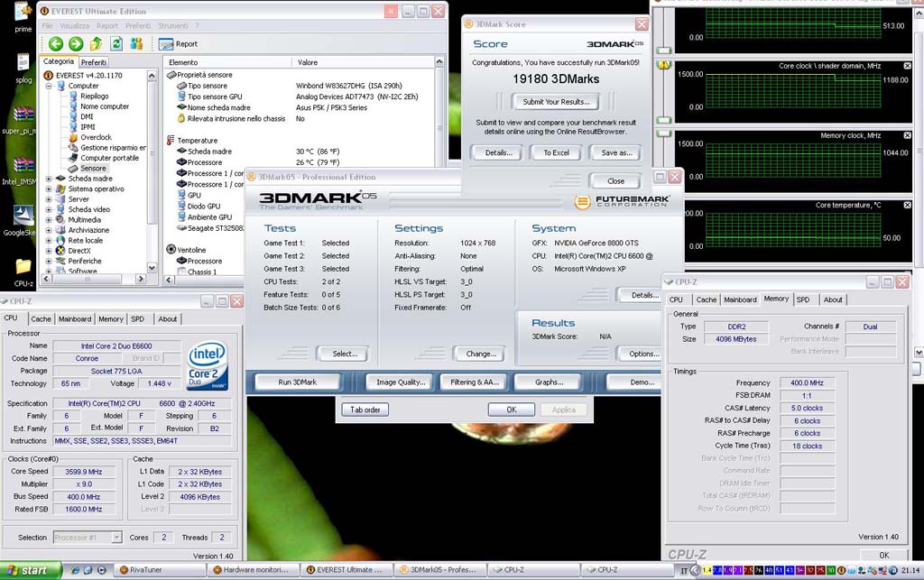Click 'Select...' under Tests in 3DMark05
This screenshot has width=924, height=580.
pyautogui.click(x=345, y=354)
